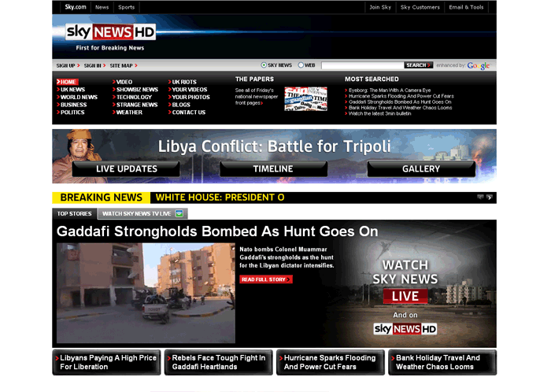Open most searched 'Gaddafi Strongholds Bombed' link
The height and width of the screenshot is (392, 551).
click(x=398, y=102)
